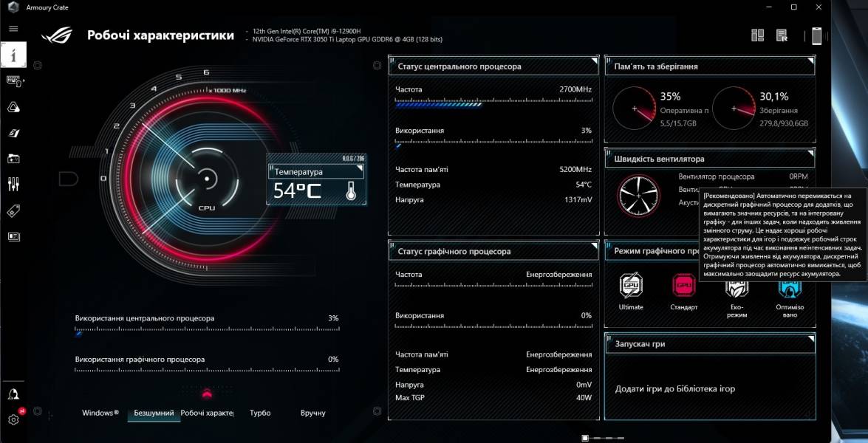Click the Використання графічного процесора usage bar
The width and height of the screenshot is (868, 443).
[207, 369]
